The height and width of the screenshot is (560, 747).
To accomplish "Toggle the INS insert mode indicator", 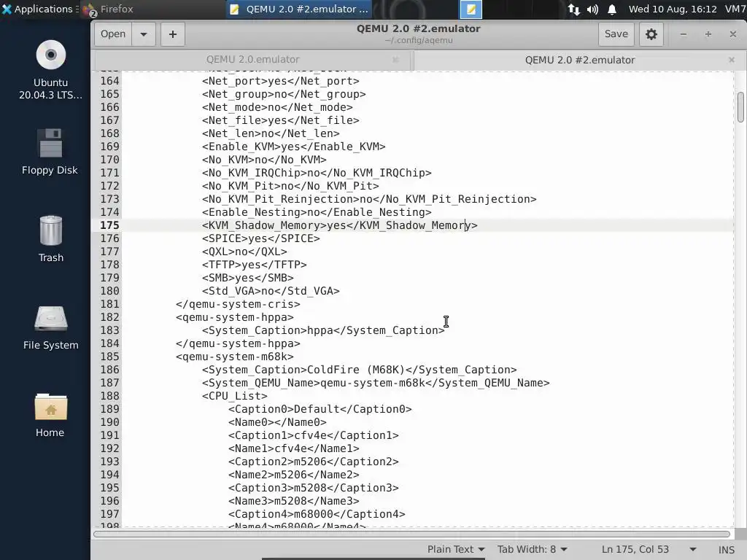I will 726,550.
